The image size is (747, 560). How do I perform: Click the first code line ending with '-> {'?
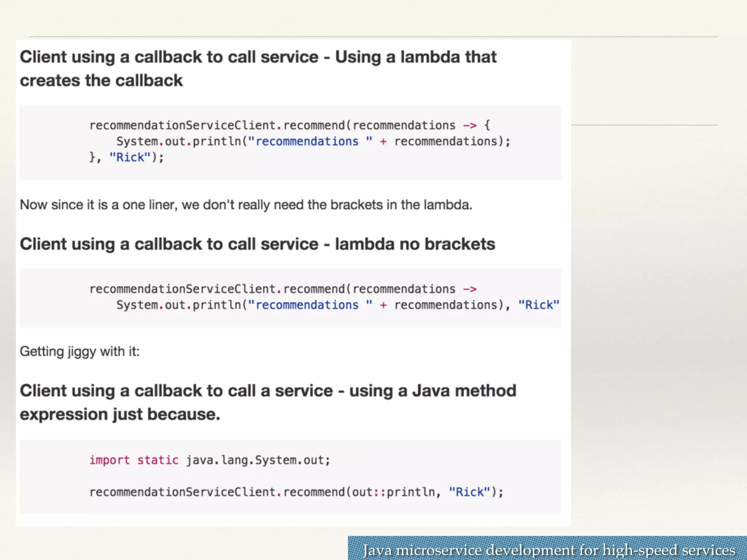290,125
